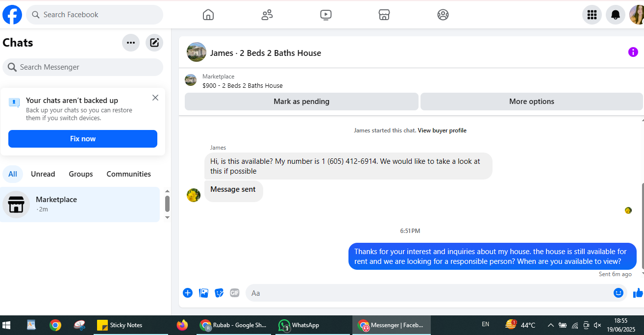The width and height of the screenshot is (644, 335).
Task: Open the emoji picker smiley icon
Action: (x=619, y=293)
